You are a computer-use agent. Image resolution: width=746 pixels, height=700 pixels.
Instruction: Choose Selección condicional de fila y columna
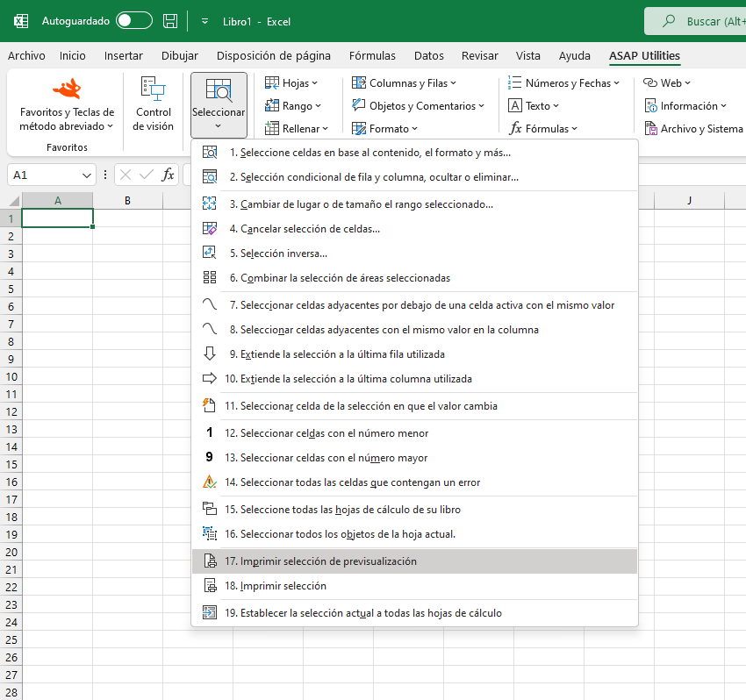coord(414,177)
